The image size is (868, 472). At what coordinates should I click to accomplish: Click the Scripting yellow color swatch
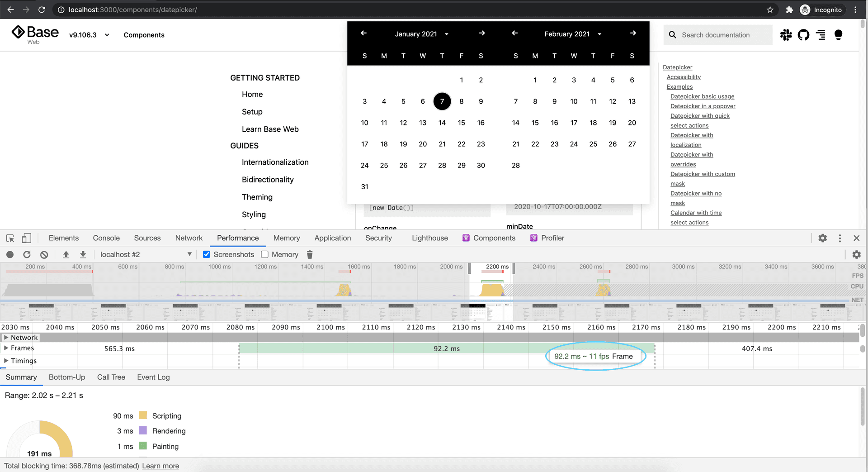point(143,415)
